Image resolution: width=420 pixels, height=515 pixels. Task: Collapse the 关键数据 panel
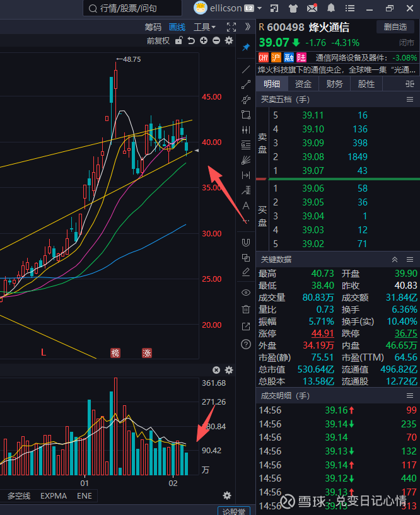tap(395, 259)
